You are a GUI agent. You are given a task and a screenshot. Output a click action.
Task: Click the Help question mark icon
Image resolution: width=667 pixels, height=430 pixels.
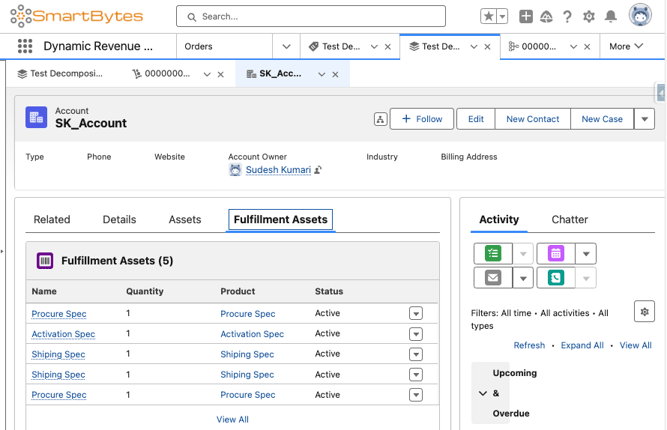click(567, 17)
